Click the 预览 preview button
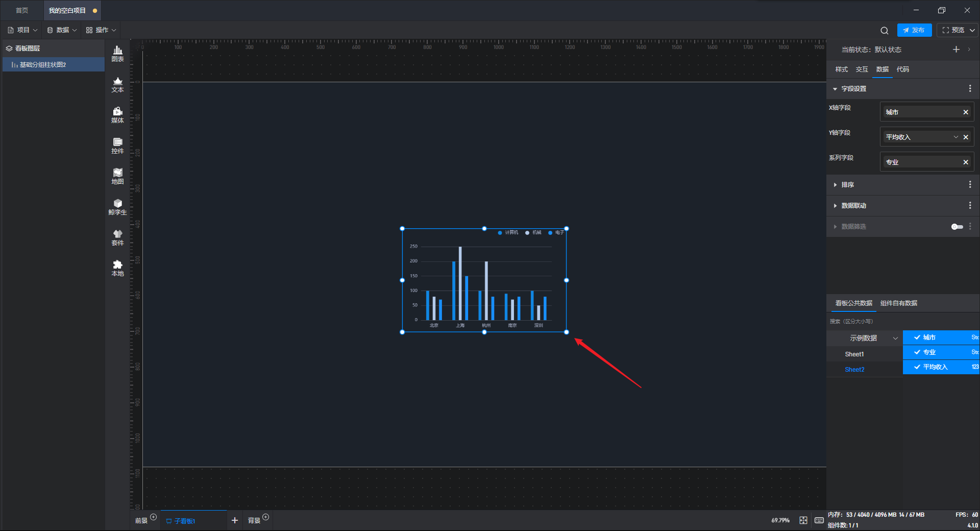This screenshot has height=531, width=980. click(x=953, y=30)
